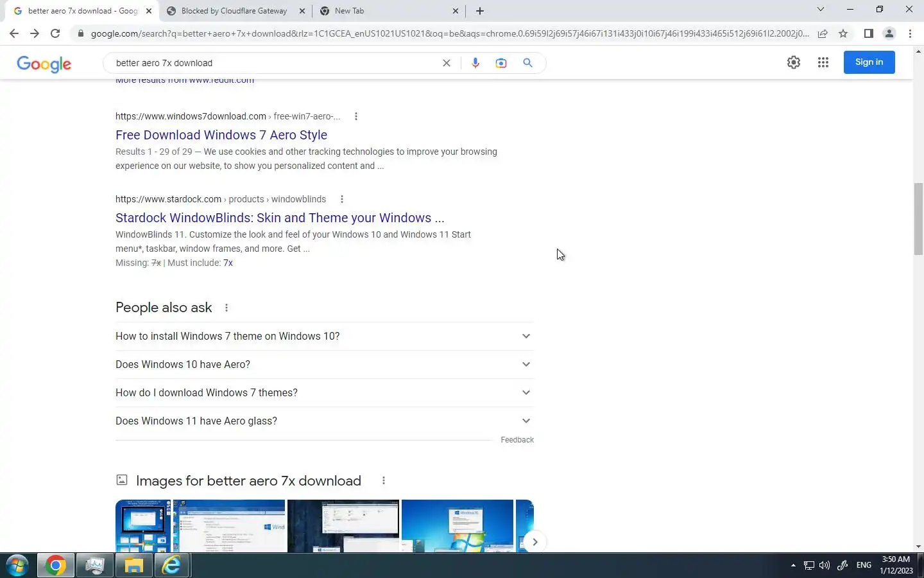Open the first image thumbnail
The width and height of the screenshot is (924, 578).
tap(142, 526)
